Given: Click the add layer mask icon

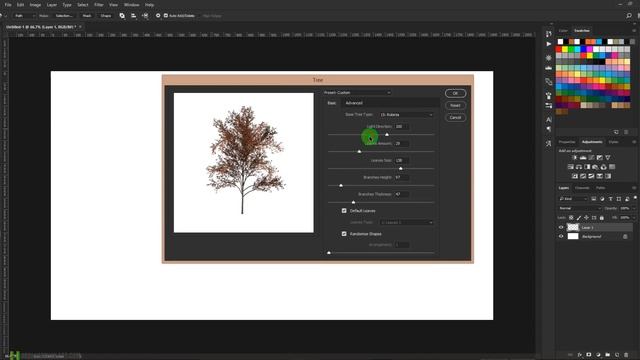Looking at the screenshot, I should 589,355.
